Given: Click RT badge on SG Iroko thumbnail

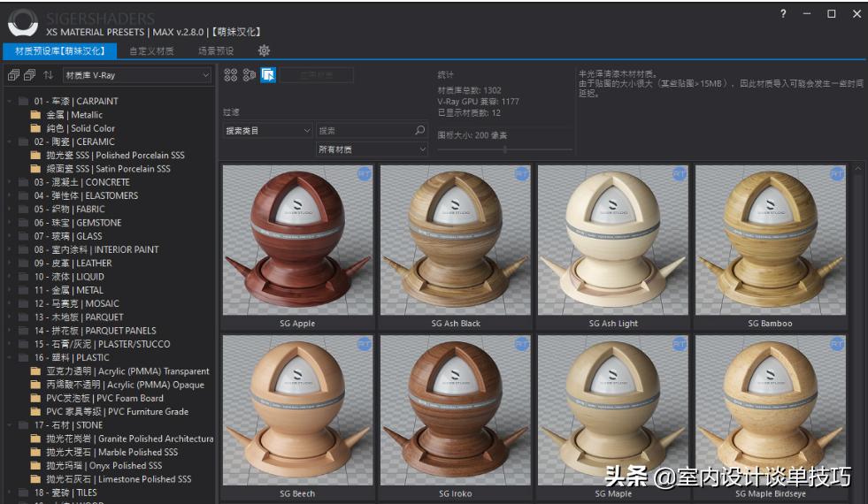Looking at the screenshot, I should point(522,344).
